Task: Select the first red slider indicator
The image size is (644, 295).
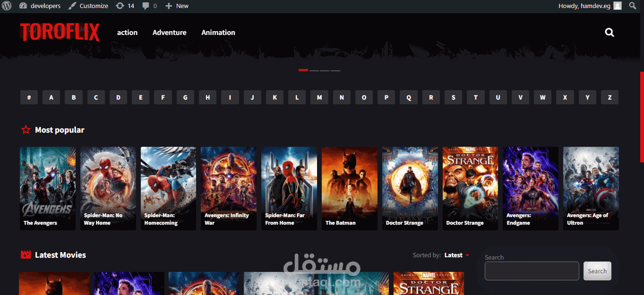Action: [x=303, y=70]
